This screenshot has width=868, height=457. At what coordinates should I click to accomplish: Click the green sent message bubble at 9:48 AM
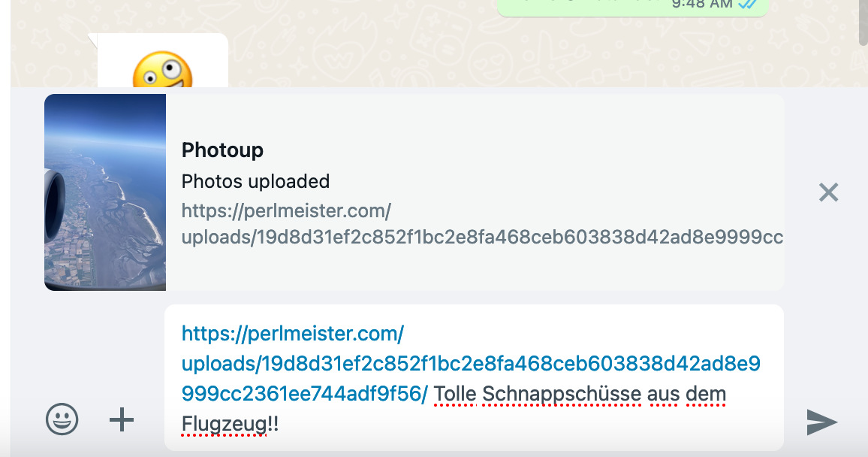click(x=632, y=7)
